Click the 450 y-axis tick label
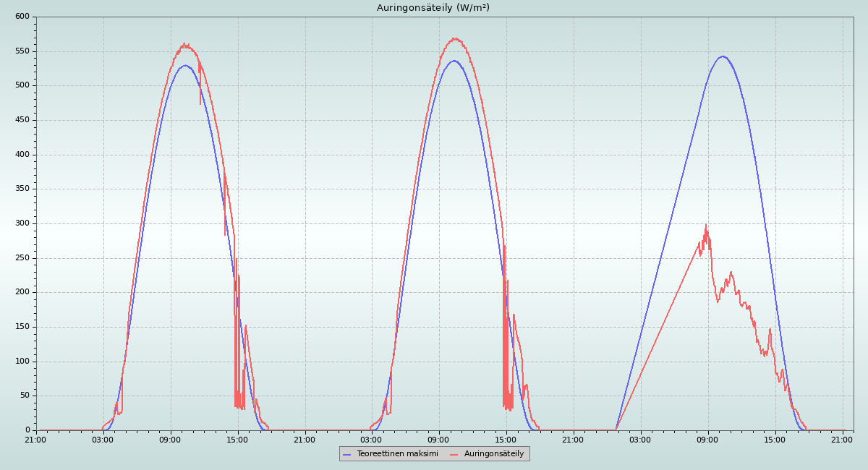This screenshot has height=470, width=868. 22,120
